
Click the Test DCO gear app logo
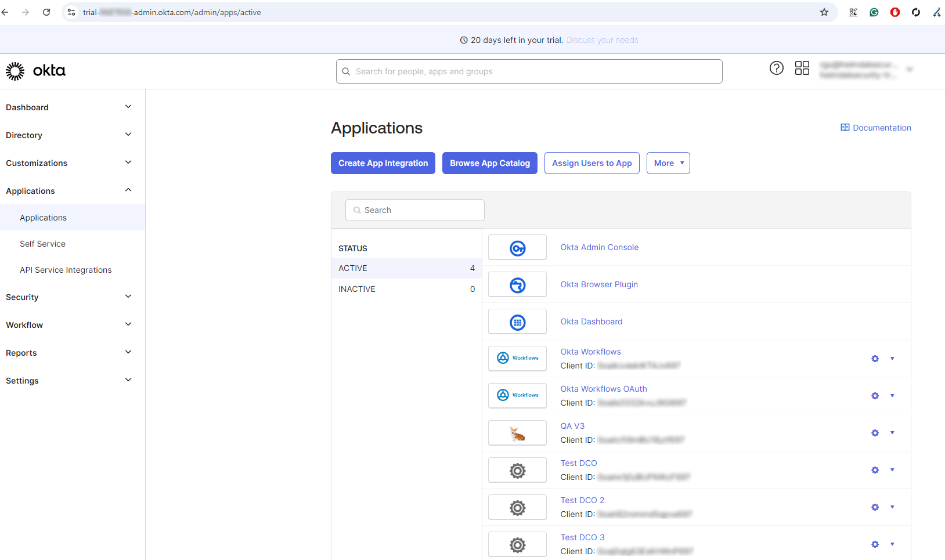point(517,470)
